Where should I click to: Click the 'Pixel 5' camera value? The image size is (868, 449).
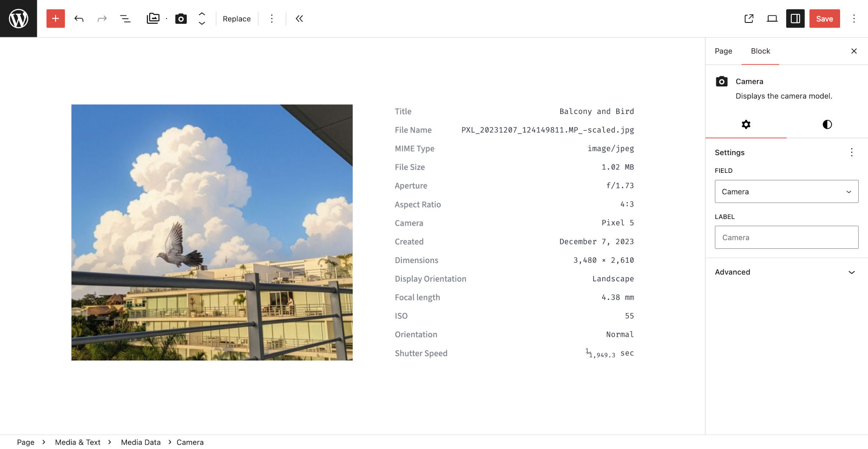[618, 223]
